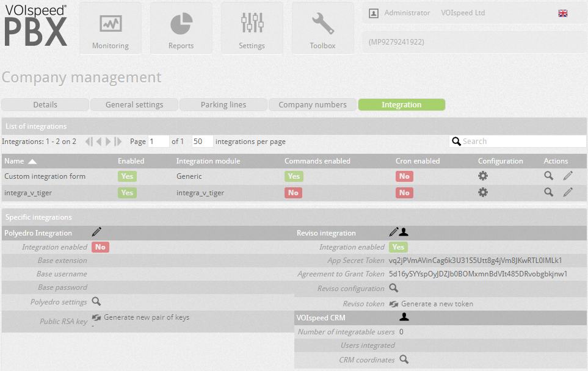This screenshot has height=371, width=588.
Task: Open the Toolbox section
Action: coord(322,29)
